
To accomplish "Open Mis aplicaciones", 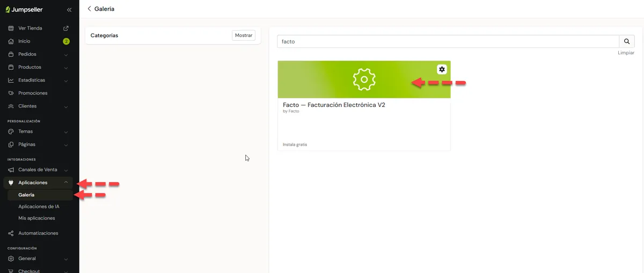I will click(x=36, y=218).
